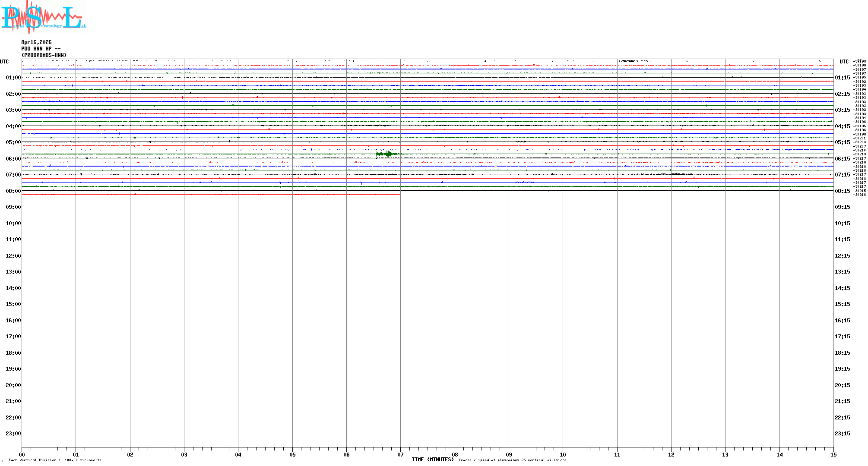Click the (PRODROMOS-HNN) station name text

44,55
